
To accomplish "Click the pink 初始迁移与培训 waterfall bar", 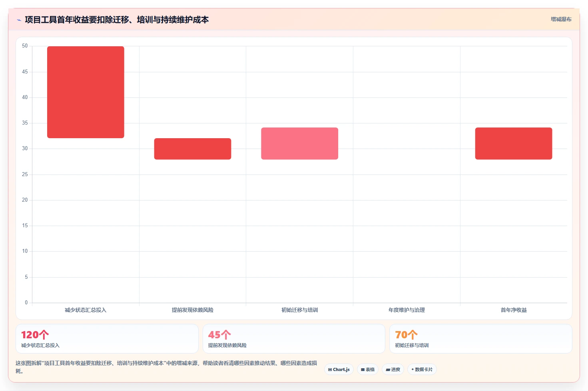I will (x=300, y=143).
